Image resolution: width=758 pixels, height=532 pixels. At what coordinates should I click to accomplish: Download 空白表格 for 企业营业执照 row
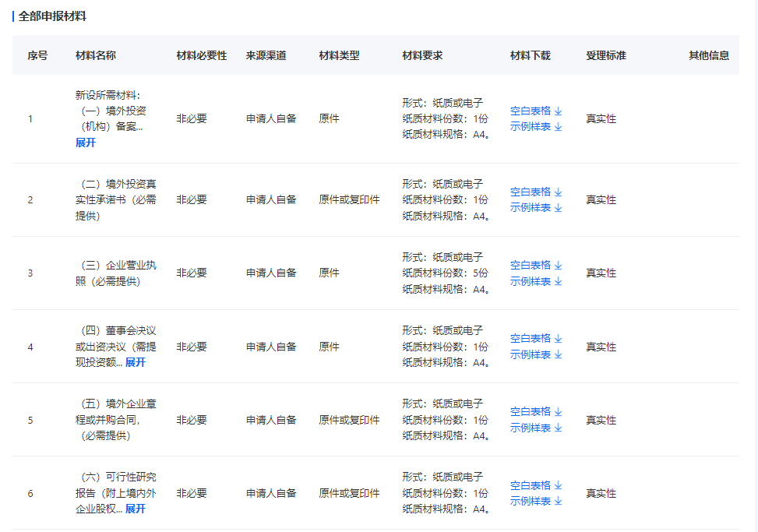click(x=531, y=265)
